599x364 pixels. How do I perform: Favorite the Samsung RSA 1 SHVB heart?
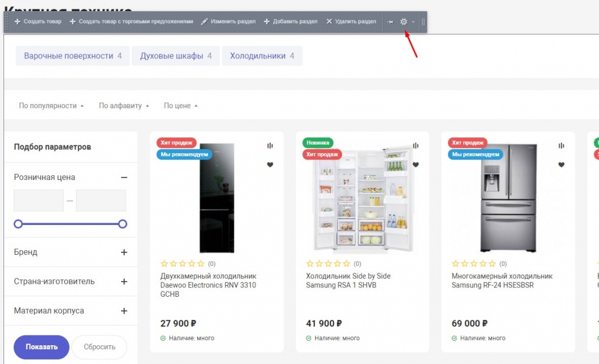tap(416, 165)
